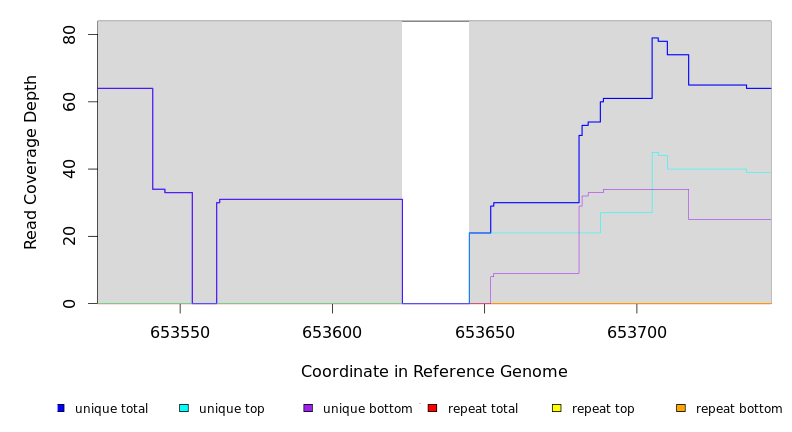This screenshot has height=432, width=792.
Task: Click the blue unique total legend swatch
Action: click(60, 408)
